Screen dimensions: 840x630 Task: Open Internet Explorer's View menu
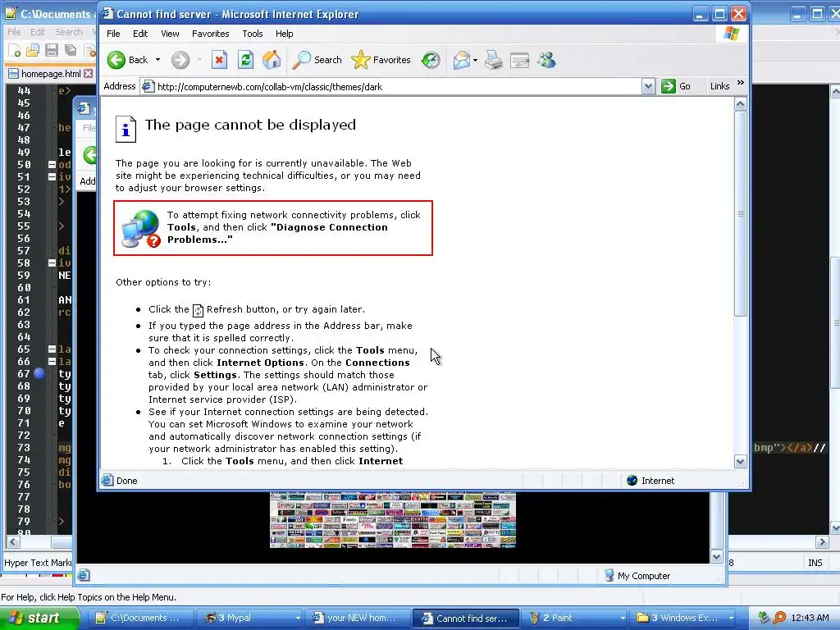(170, 33)
